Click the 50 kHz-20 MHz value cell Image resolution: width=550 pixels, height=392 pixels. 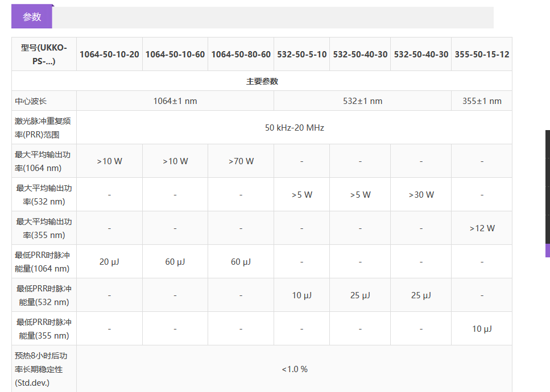(x=294, y=128)
